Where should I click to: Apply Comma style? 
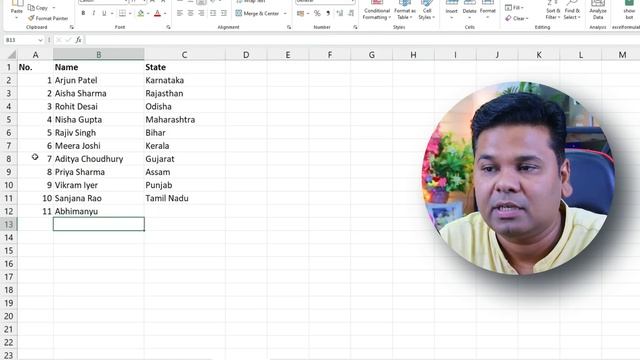coord(328,13)
